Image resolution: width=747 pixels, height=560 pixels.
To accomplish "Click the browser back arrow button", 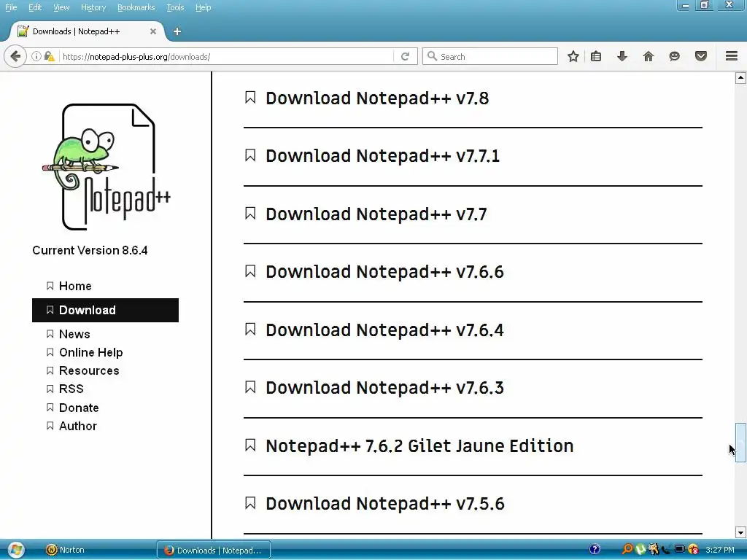I will point(15,57).
